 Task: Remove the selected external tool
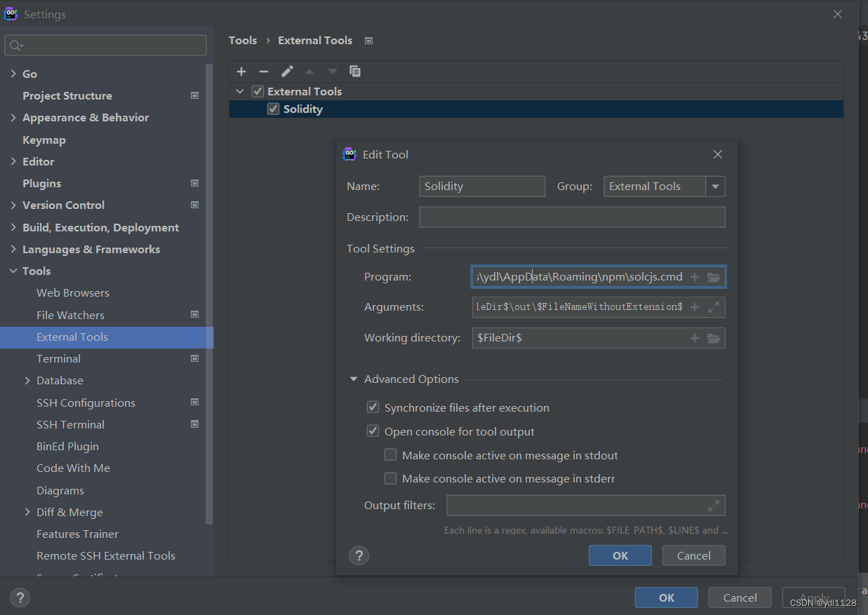(264, 71)
